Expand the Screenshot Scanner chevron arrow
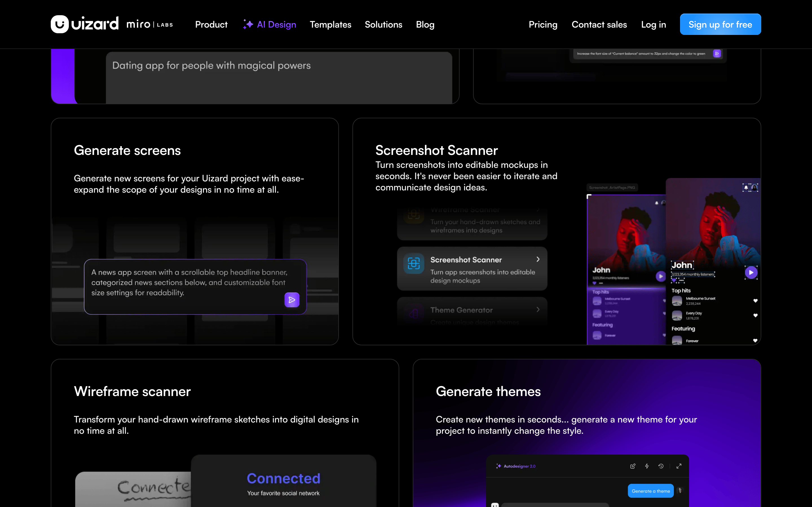The height and width of the screenshot is (507, 812). click(x=538, y=259)
